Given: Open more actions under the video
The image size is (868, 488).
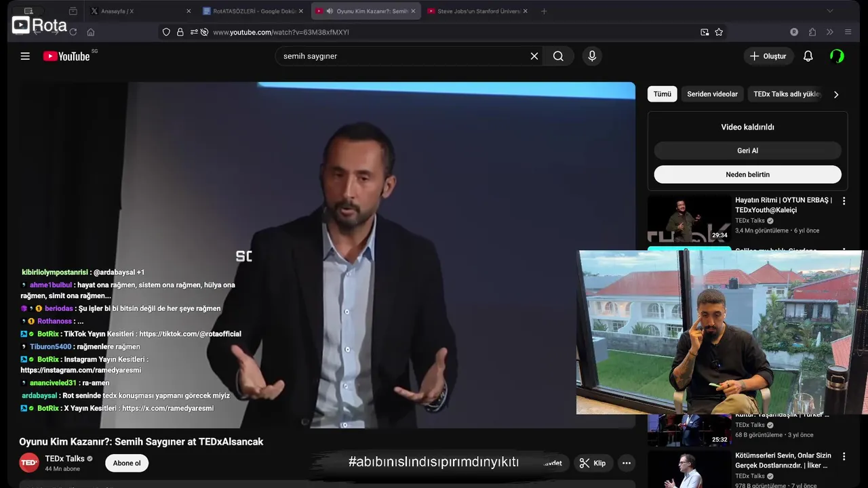Looking at the screenshot, I should pos(627,463).
